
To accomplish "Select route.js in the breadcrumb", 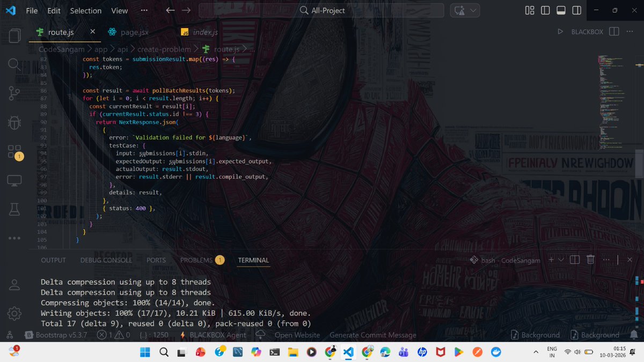I will click(221, 49).
